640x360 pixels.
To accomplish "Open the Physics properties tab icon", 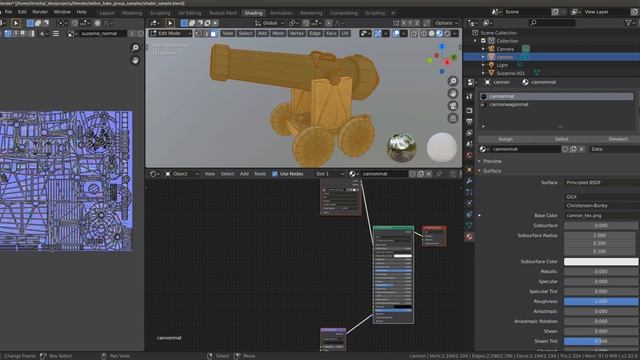I will [469, 203].
